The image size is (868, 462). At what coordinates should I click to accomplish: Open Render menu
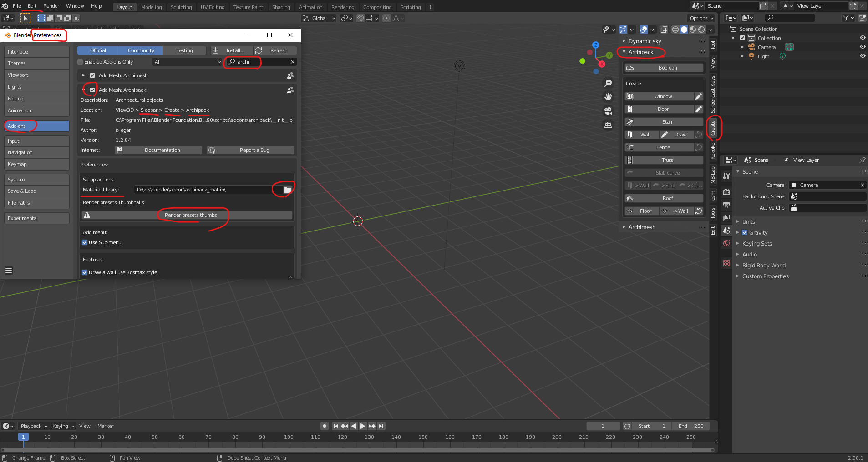51,6
